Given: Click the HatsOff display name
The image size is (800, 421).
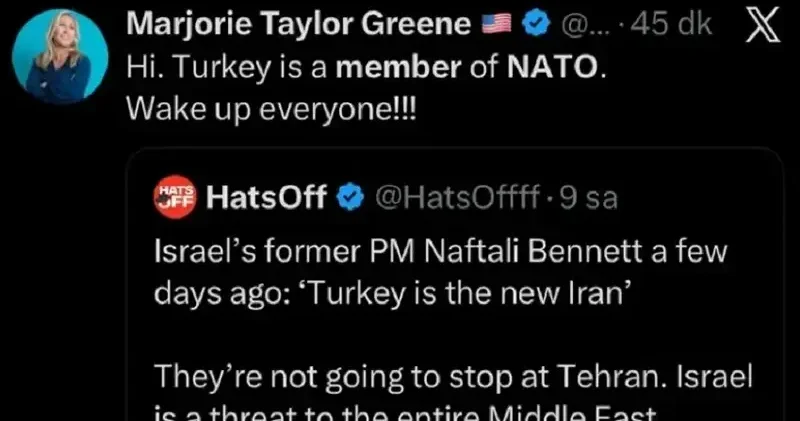Looking at the screenshot, I should (x=267, y=198).
